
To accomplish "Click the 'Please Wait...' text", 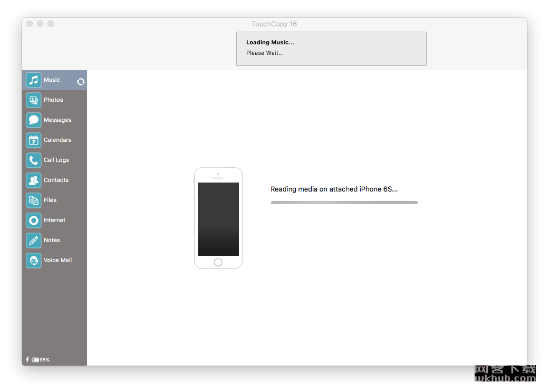I will (x=265, y=53).
